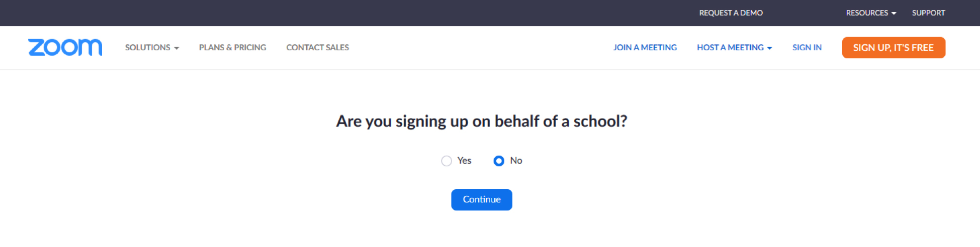Open the Contact Sales page

317,47
